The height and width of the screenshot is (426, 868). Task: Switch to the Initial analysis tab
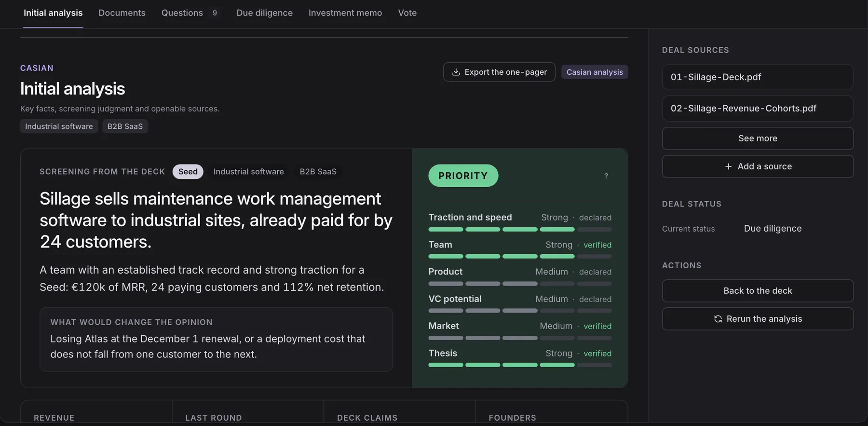pyautogui.click(x=53, y=13)
